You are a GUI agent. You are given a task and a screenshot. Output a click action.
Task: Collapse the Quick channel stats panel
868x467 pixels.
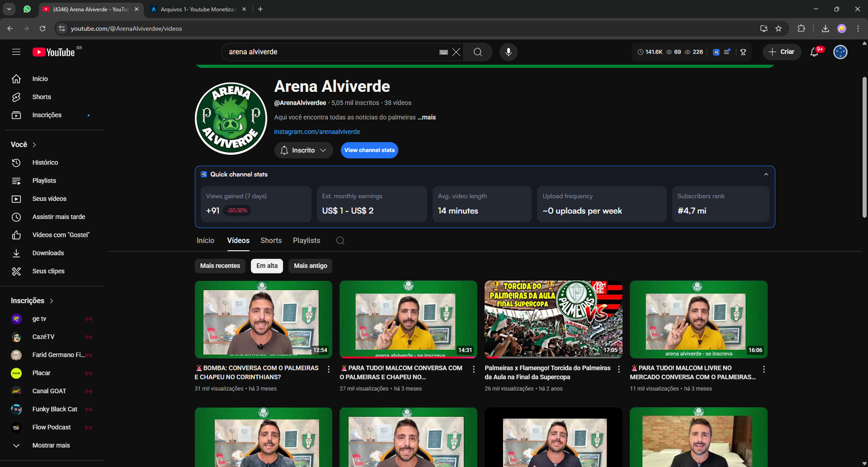tap(766, 174)
